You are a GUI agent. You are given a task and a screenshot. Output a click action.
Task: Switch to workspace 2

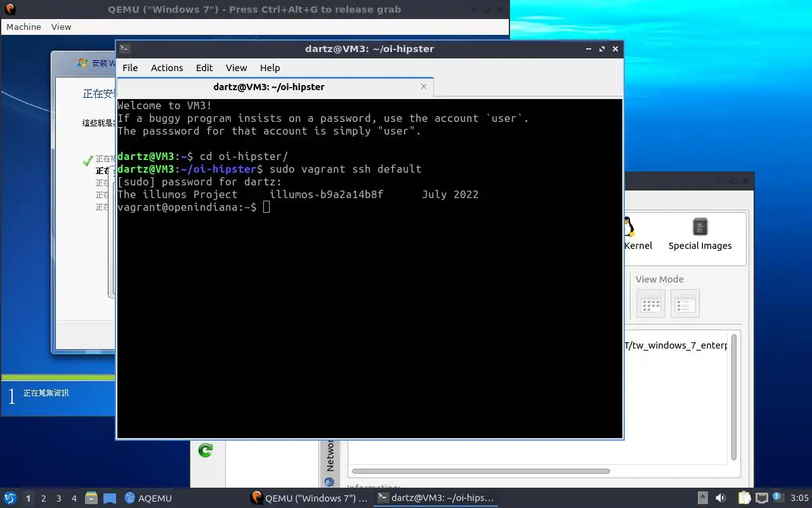point(44,498)
